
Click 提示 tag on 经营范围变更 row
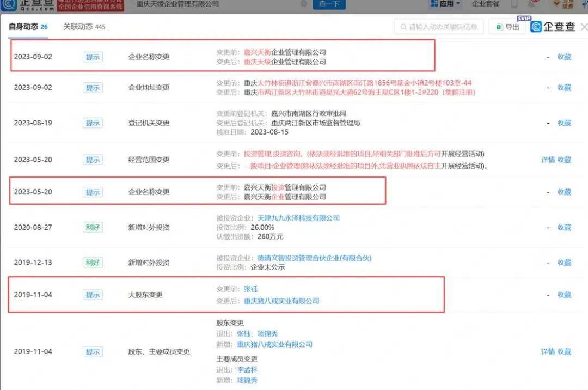tap(93, 160)
